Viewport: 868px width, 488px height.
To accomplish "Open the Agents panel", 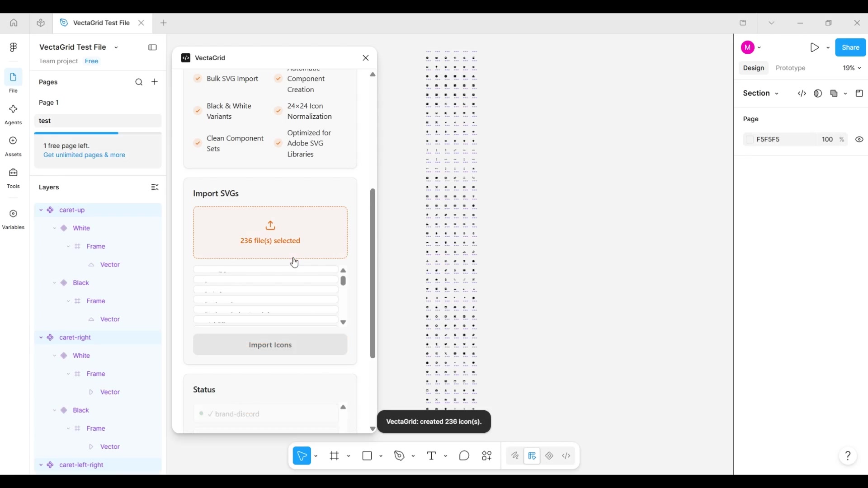I will pyautogui.click(x=13, y=115).
